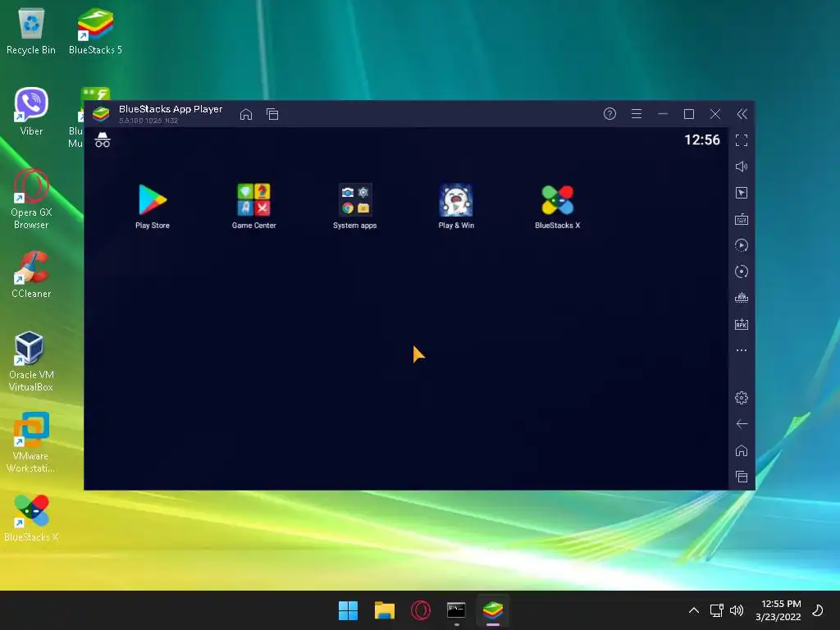Select the Recycle Bin desktop icon
This screenshot has height=630, width=840.
coord(31,32)
